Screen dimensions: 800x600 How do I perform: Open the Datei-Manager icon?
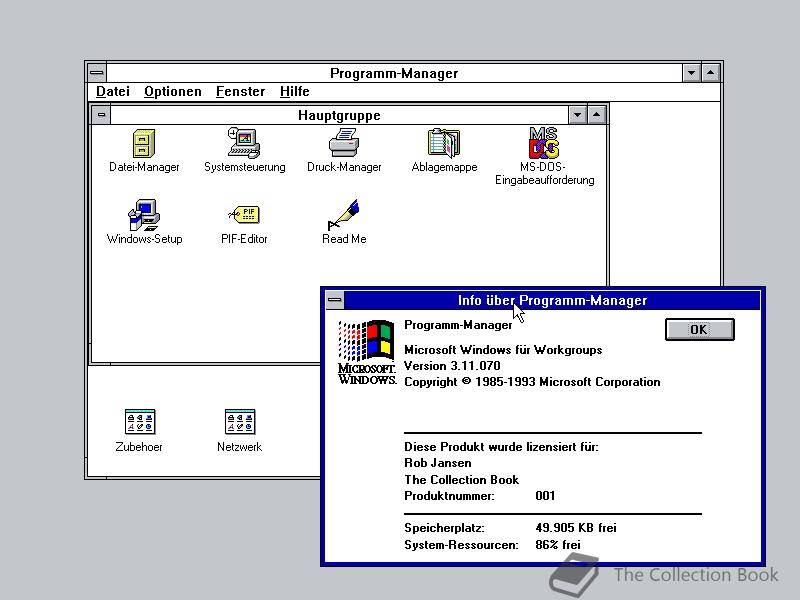[144, 144]
